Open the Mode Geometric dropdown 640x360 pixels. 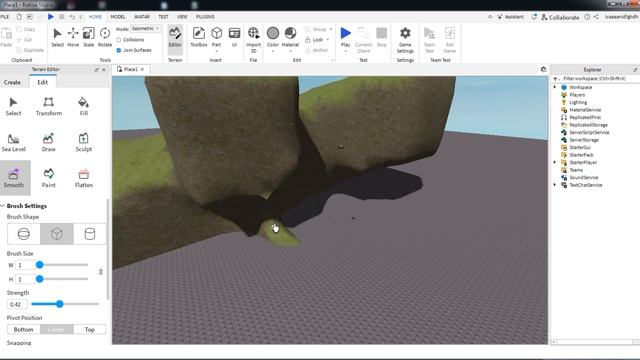click(145, 29)
